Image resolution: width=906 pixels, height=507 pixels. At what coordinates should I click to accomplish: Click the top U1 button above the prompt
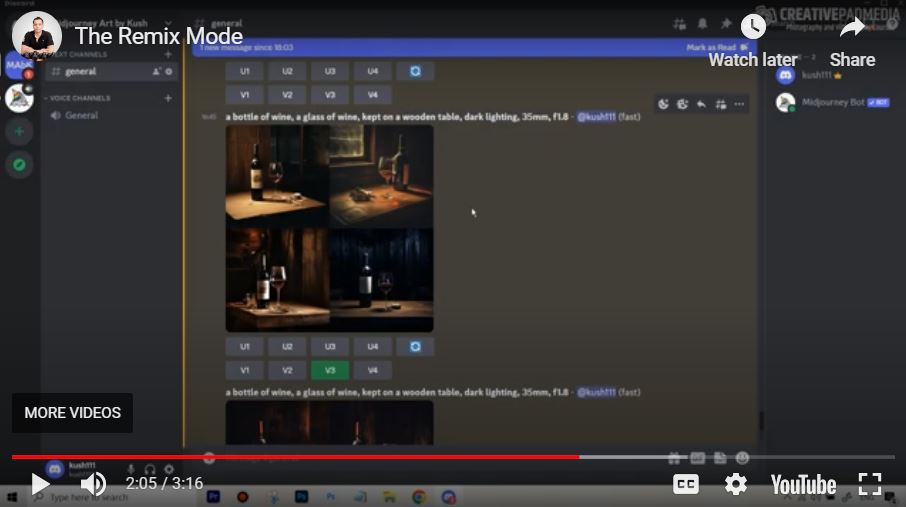244,71
